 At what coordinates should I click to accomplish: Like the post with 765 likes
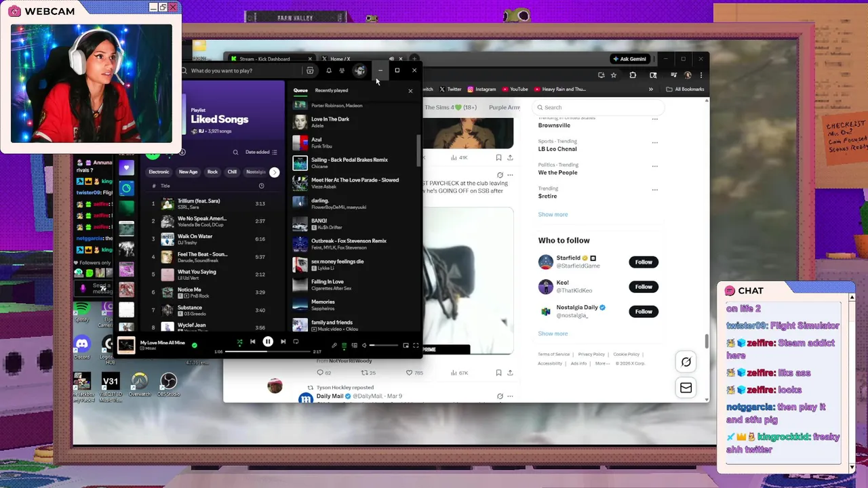[414, 373]
